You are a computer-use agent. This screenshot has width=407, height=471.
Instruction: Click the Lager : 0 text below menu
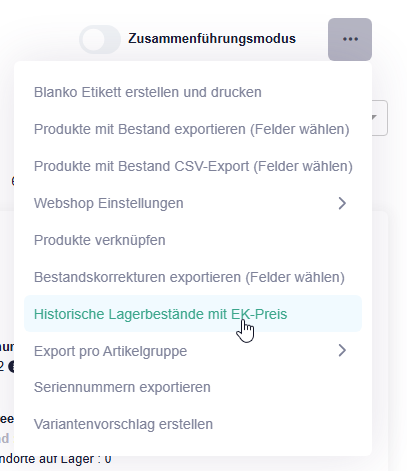pos(78,460)
